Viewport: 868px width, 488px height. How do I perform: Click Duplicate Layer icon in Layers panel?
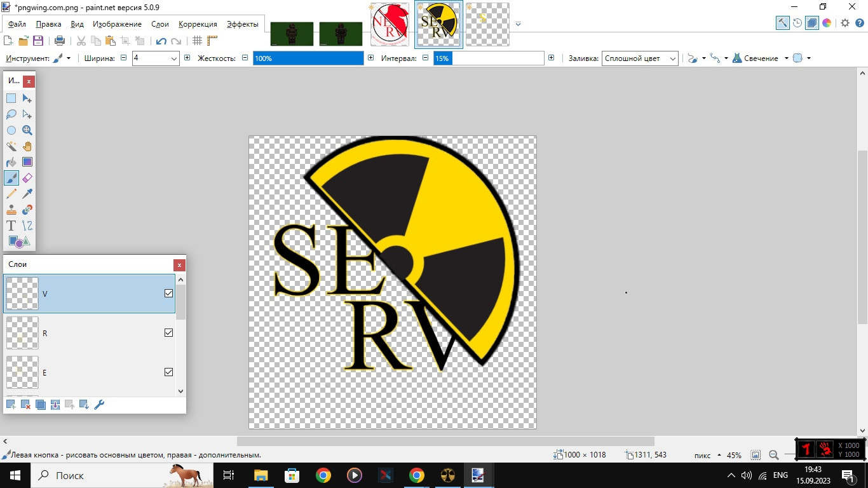coord(41,405)
